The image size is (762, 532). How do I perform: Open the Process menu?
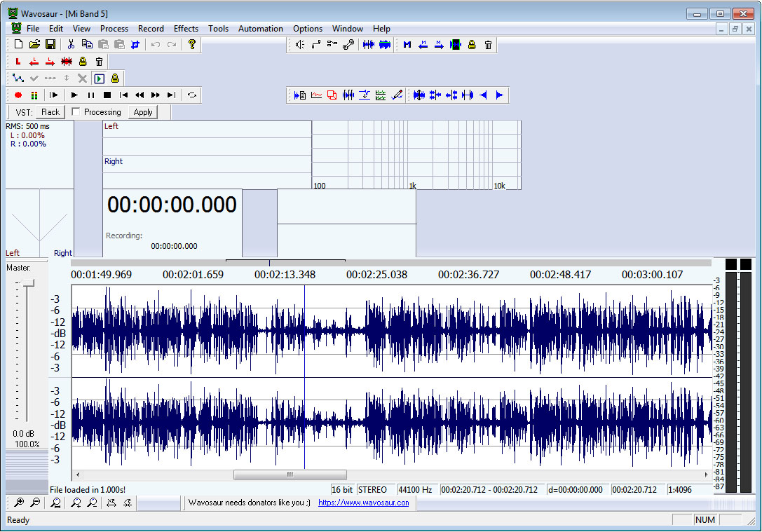click(114, 29)
